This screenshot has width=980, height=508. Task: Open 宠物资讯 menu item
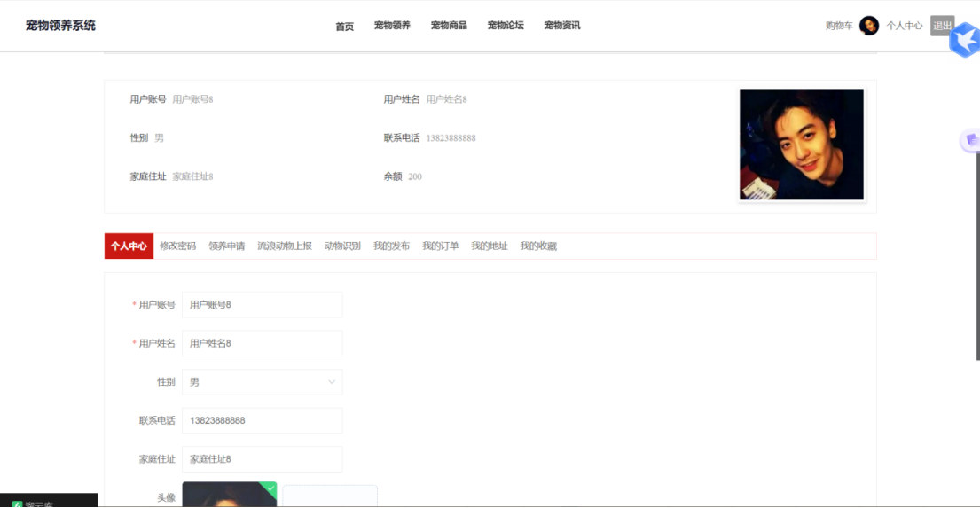point(562,26)
